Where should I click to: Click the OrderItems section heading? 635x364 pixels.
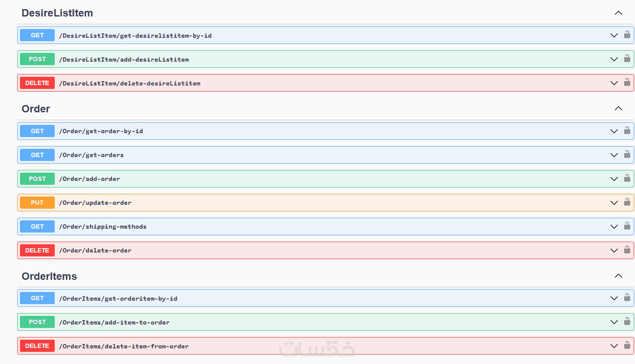tap(49, 276)
